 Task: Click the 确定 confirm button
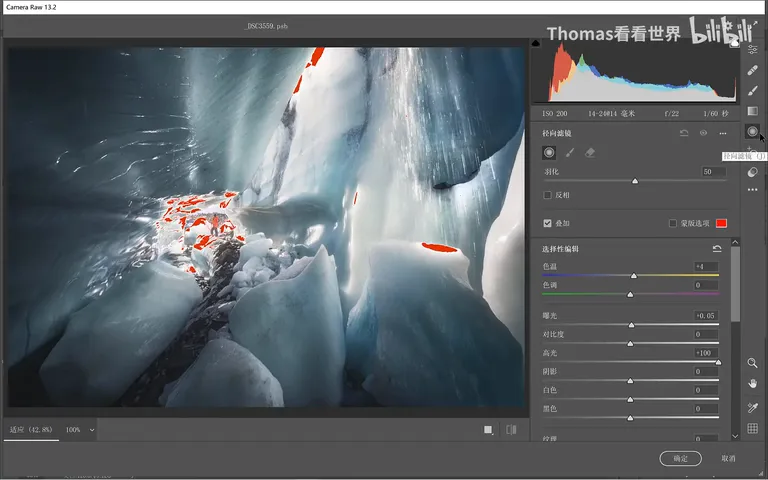(680, 458)
